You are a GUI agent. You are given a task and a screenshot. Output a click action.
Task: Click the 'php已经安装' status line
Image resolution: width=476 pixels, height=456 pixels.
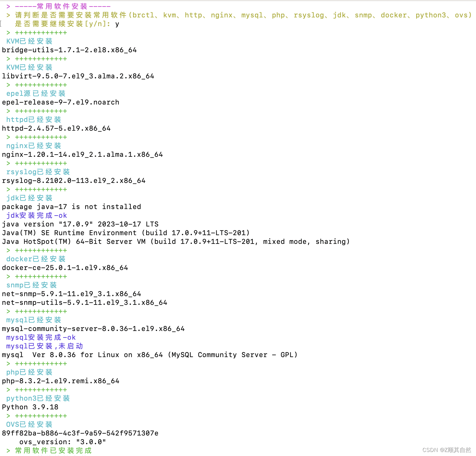pyautogui.click(x=29, y=372)
